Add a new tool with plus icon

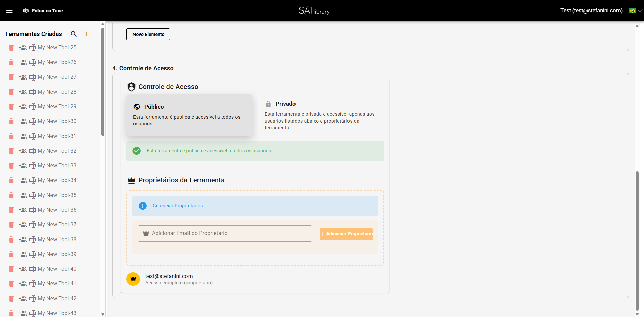point(87,34)
